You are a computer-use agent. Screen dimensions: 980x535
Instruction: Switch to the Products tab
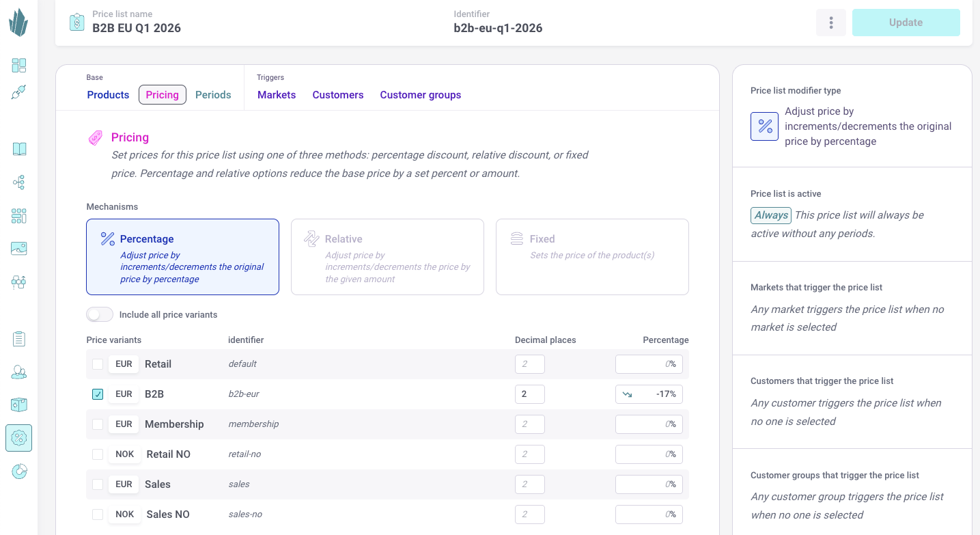pyautogui.click(x=108, y=95)
